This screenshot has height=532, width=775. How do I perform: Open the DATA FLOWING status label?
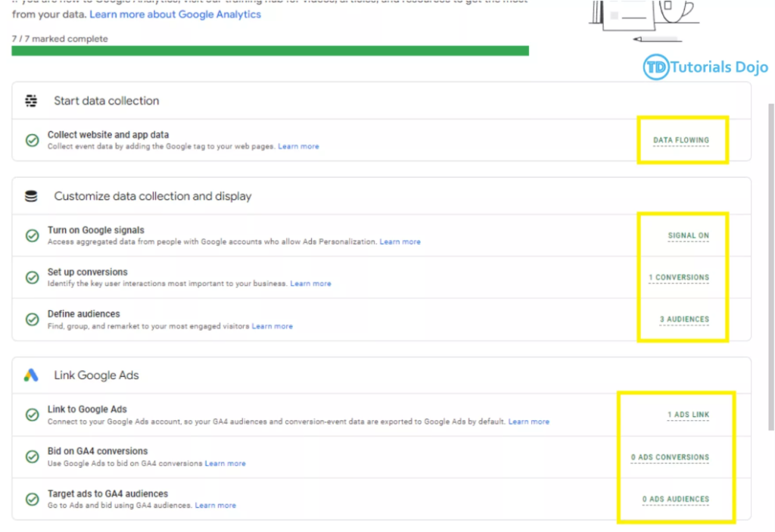pyautogui.click(x=680, y=140)
